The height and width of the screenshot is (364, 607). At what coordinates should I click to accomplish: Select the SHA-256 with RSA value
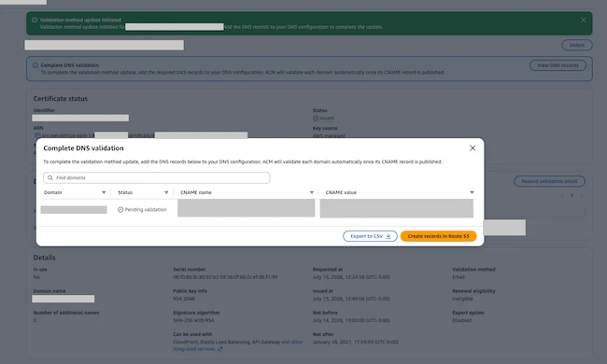pos(193,320)
